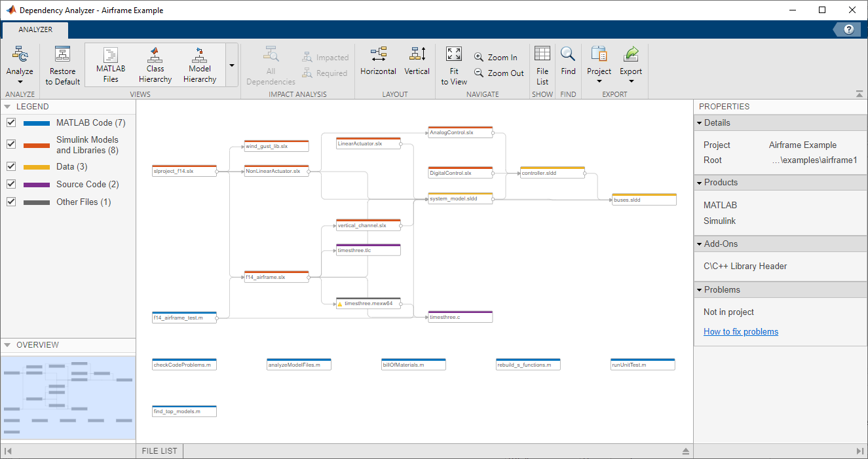This screenshot has width=868, height=459.
Task: Select find_top_models.m node
Action: click(184, 411)
